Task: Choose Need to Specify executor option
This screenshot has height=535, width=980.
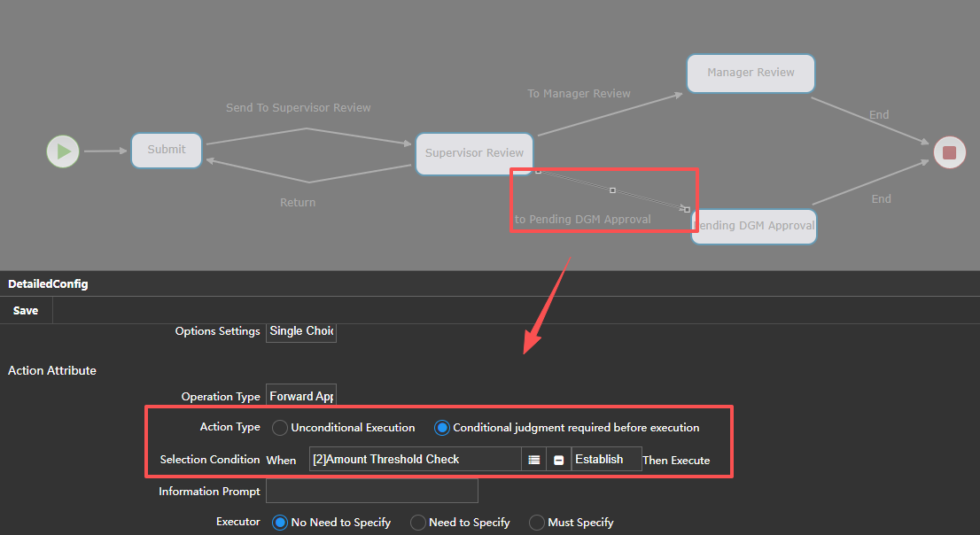Action: tap(418, 523)
